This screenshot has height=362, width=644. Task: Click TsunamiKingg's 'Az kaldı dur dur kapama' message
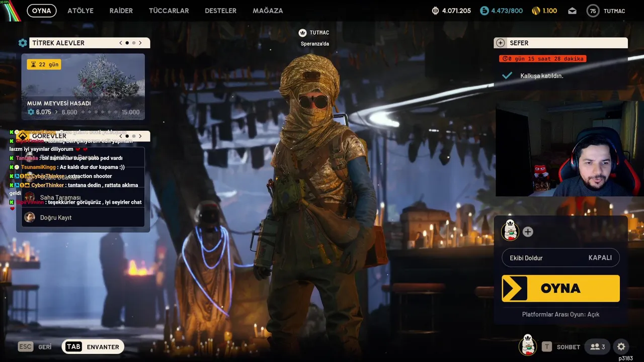pos(67,167)
